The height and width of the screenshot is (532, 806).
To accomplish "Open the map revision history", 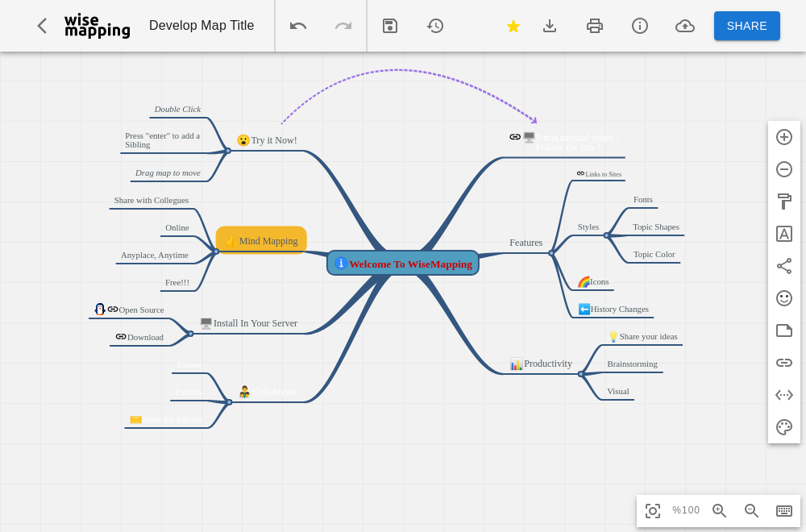I will pyautogui.click(x=435, y=26).
